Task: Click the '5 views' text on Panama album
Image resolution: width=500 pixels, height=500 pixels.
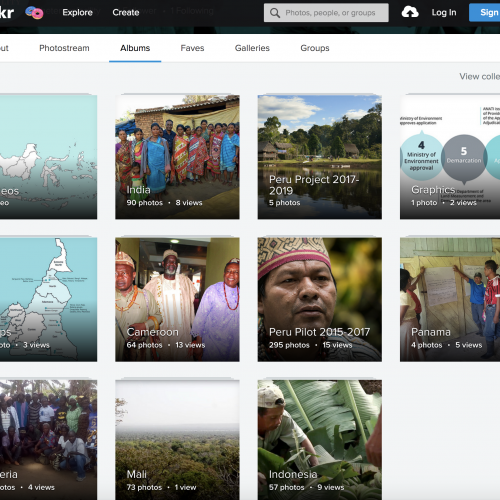Action: [x=469, y=345]
